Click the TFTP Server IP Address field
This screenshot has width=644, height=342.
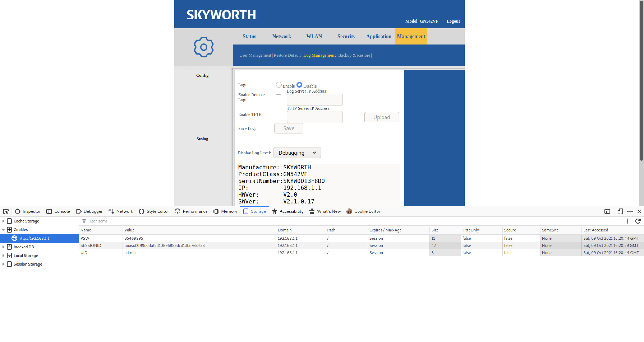315,117
